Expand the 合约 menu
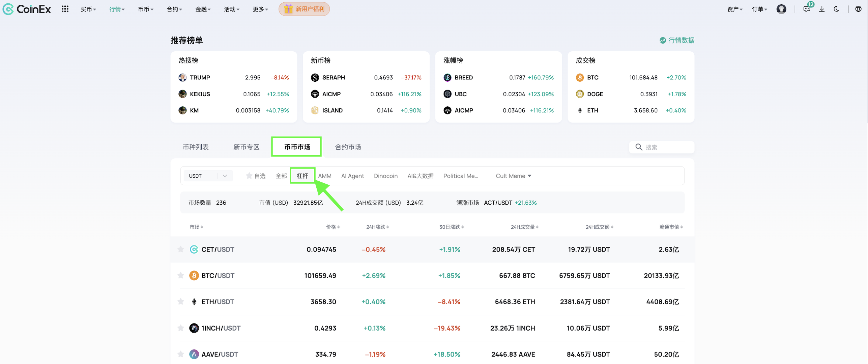Viewport: 868px width, 364px height. point(174,9)
